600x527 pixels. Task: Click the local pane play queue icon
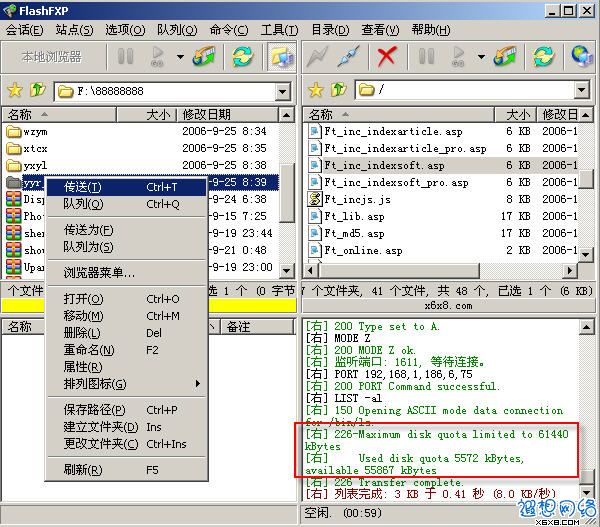(x=157, y=57)
